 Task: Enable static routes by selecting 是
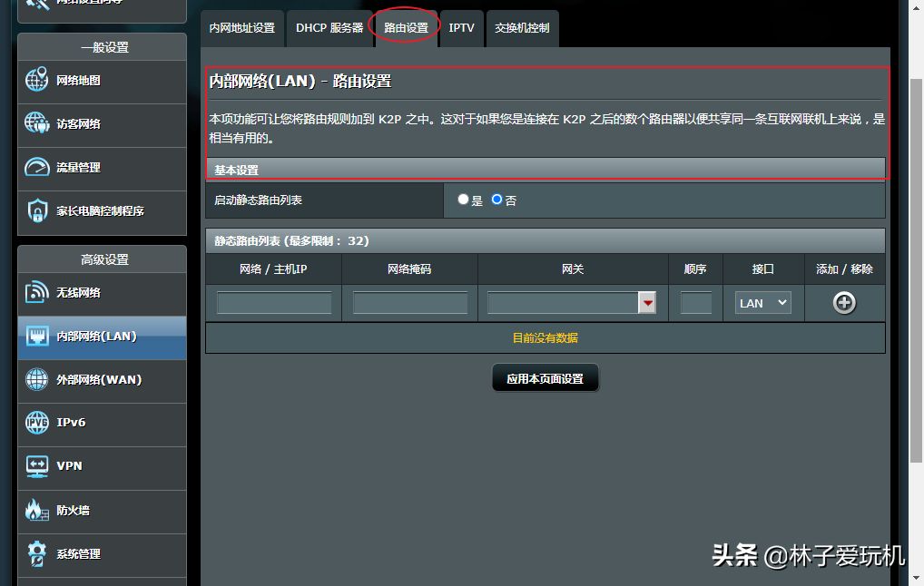click(x=464, y=200)
